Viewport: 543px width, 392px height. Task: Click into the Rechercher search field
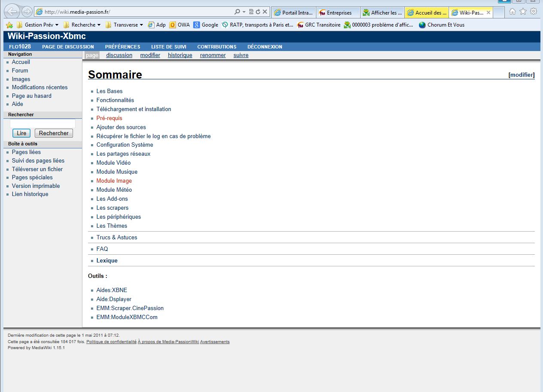tap(42, 124)
